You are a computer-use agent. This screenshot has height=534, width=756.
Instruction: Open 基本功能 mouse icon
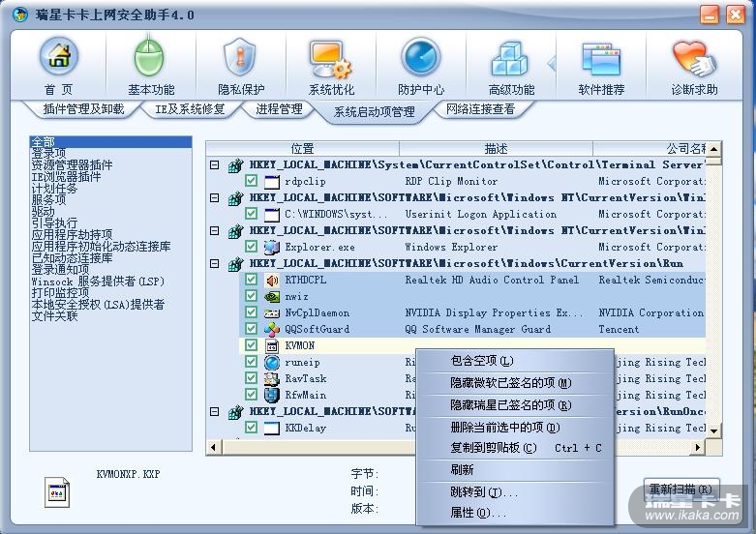[149, 57]
